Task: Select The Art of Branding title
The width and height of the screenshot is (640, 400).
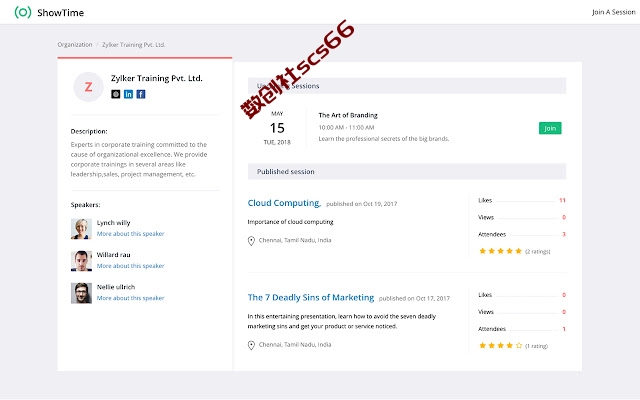Action: pos(348,115)
